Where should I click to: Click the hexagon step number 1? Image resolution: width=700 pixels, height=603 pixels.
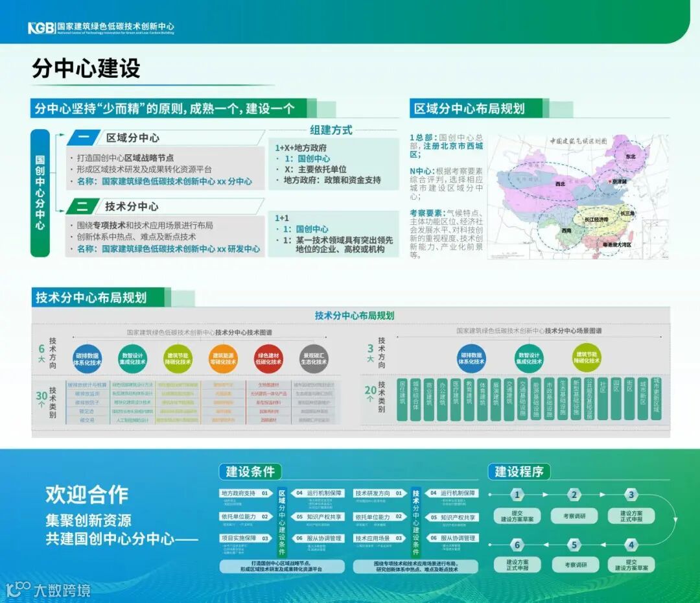(517, 495)
